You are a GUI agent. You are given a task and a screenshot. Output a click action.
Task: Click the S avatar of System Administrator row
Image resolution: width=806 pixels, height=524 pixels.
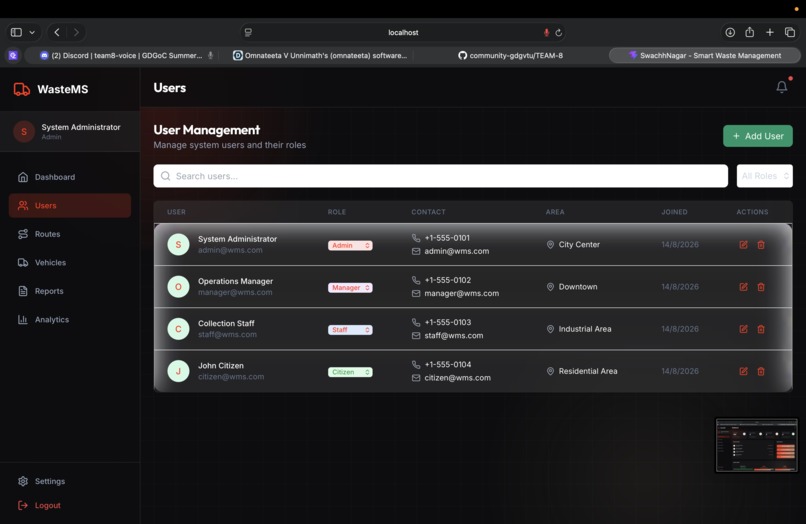[178, 244]
